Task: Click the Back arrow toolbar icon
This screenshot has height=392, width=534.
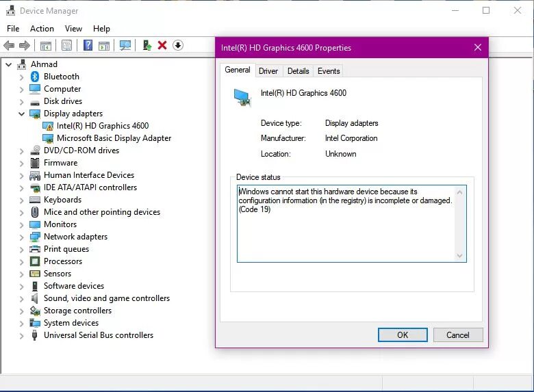Action: tap(9, 45)
